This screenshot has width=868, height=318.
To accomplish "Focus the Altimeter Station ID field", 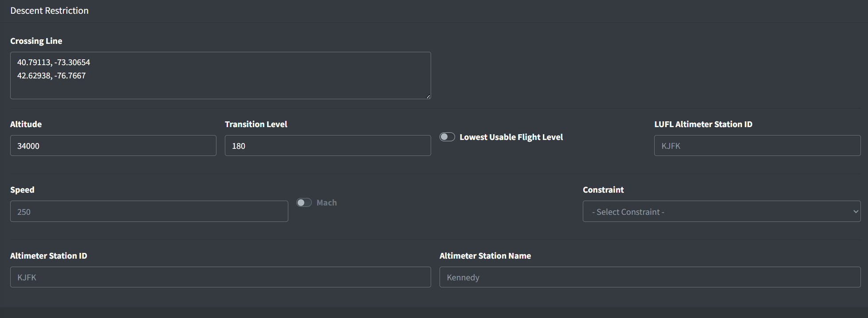I will pyautogui.click(x=220, y=277).
